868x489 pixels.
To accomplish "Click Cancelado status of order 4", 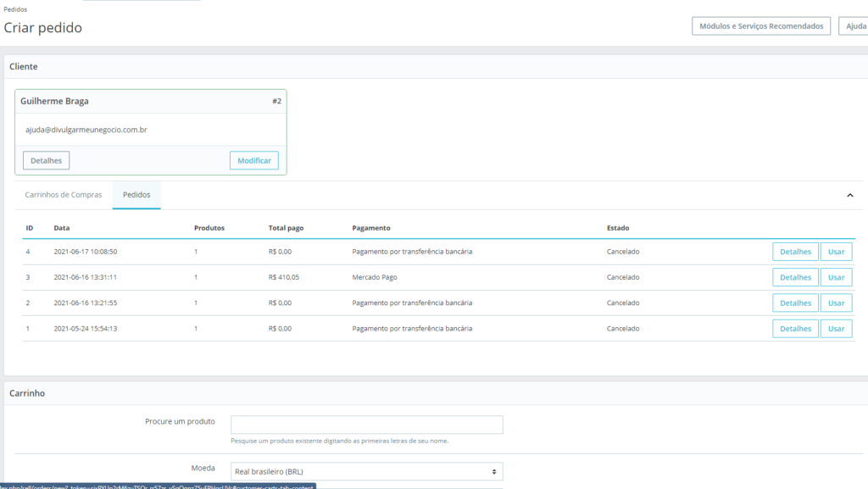I will pos(623,252).
